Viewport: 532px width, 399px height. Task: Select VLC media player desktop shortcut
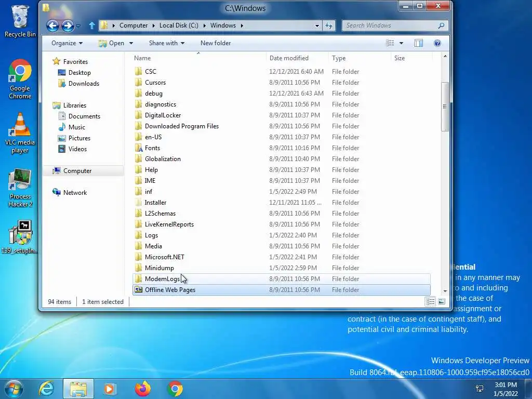[x=20, y=133]
